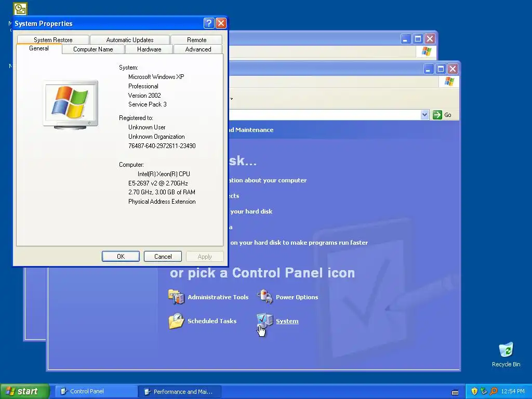Select the General tab
The image size is (532, 399).
click(39, 48)
